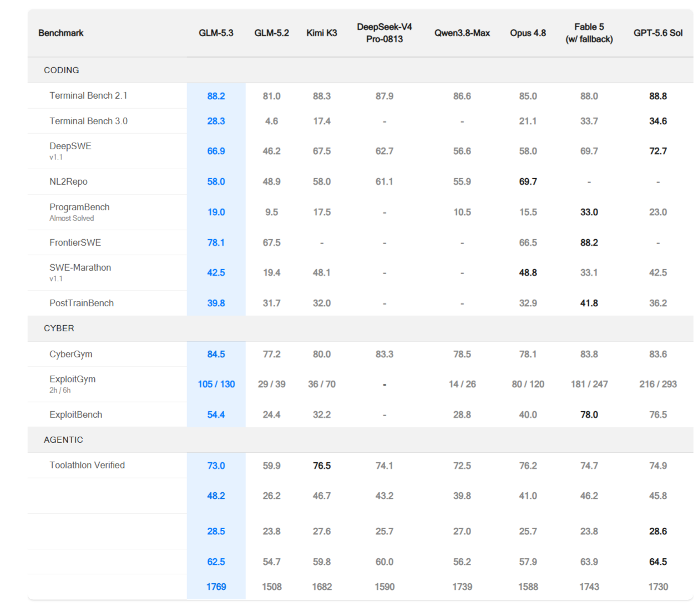This screenshot has width=698, height=616.
Task: Click GLM-5.3's 54.4 ExploitBench score
Action: click(x=216, y=415)
